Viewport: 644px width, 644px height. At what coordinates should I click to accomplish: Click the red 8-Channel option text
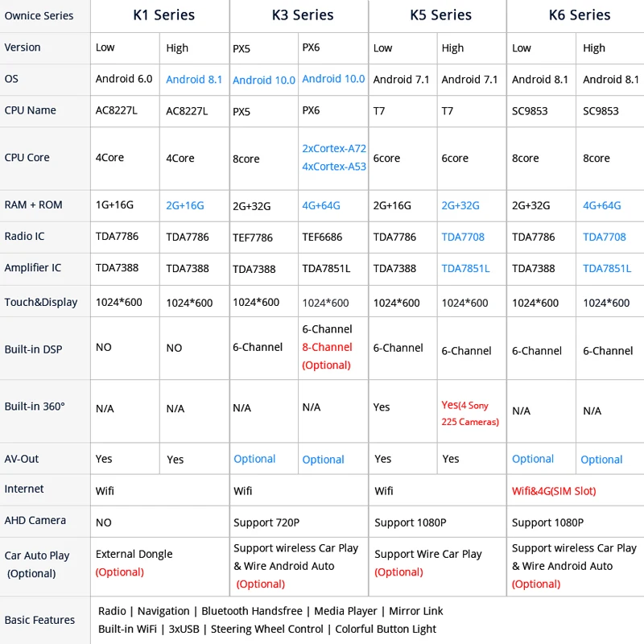point(327,347)
